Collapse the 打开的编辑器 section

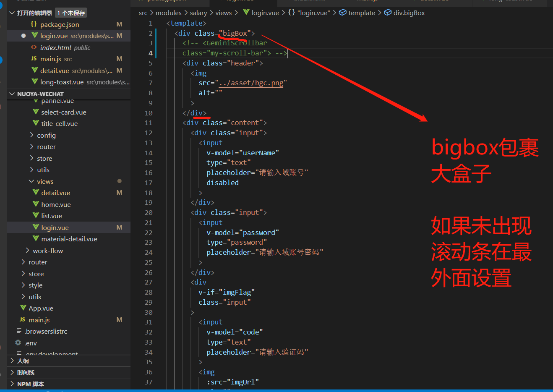[12, 12]
